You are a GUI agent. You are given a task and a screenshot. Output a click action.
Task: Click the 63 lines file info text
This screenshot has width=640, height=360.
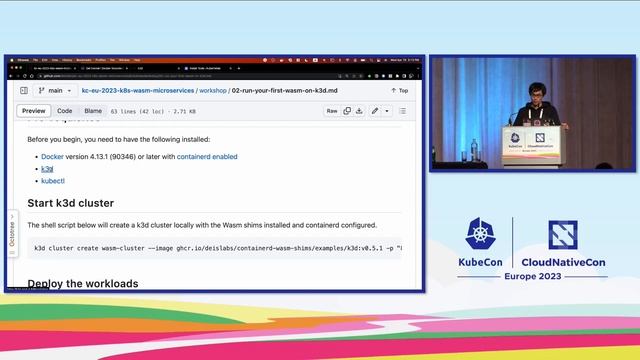[x=153, y=111]
